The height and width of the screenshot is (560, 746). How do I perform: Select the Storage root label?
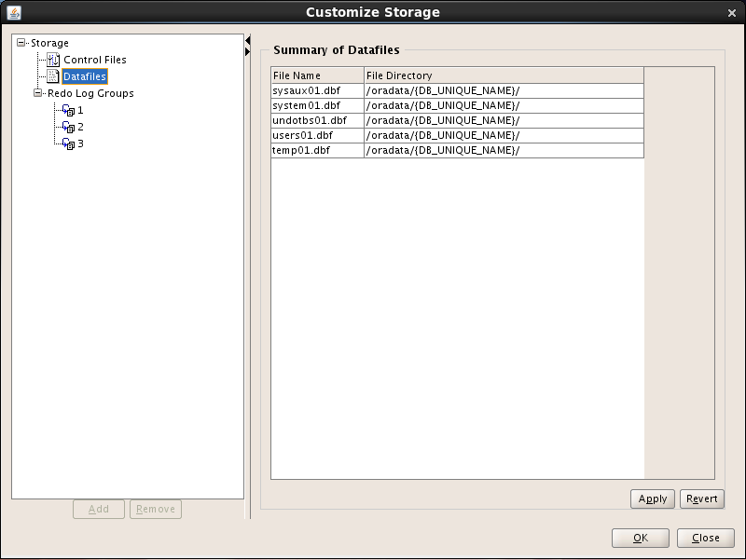[x=49, y=43]
